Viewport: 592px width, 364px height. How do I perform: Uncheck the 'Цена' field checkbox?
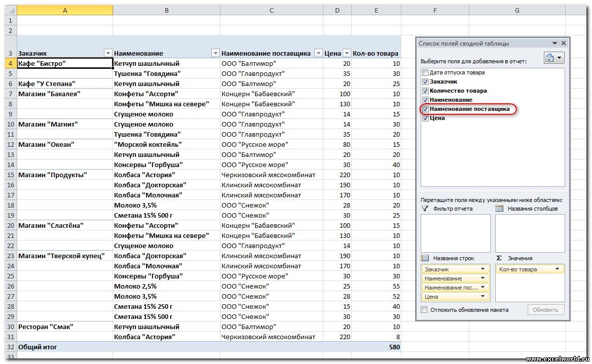click(426, 118)
